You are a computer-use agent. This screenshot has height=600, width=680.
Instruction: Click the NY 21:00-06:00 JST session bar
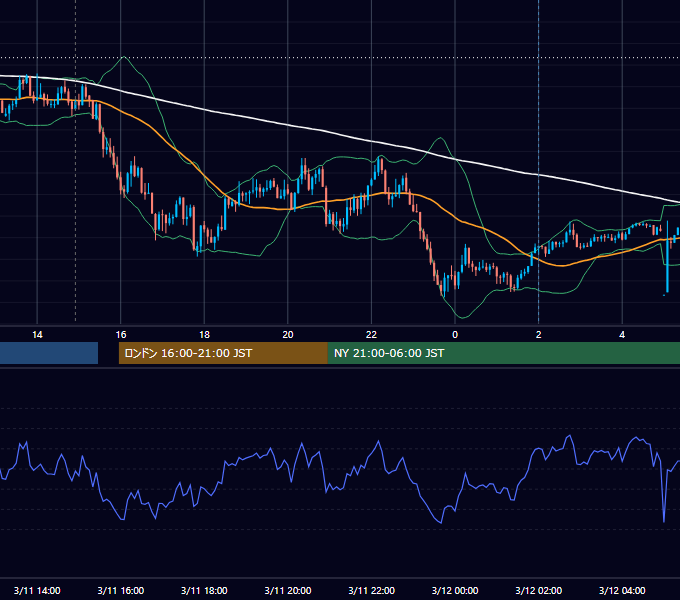(503, 353)
